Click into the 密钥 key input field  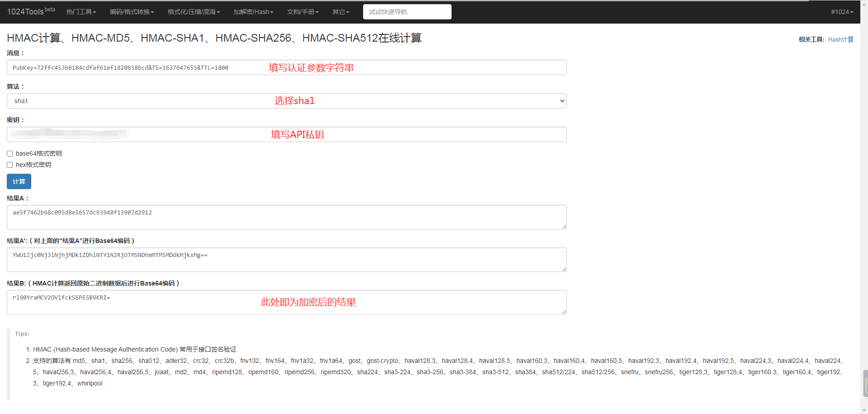coord(287,134)
